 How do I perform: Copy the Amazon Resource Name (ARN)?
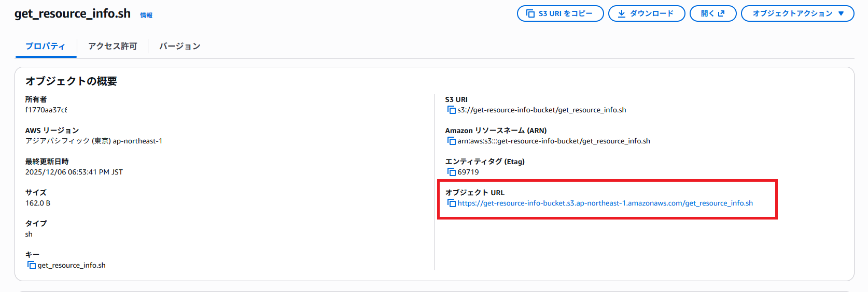point(451,141)
